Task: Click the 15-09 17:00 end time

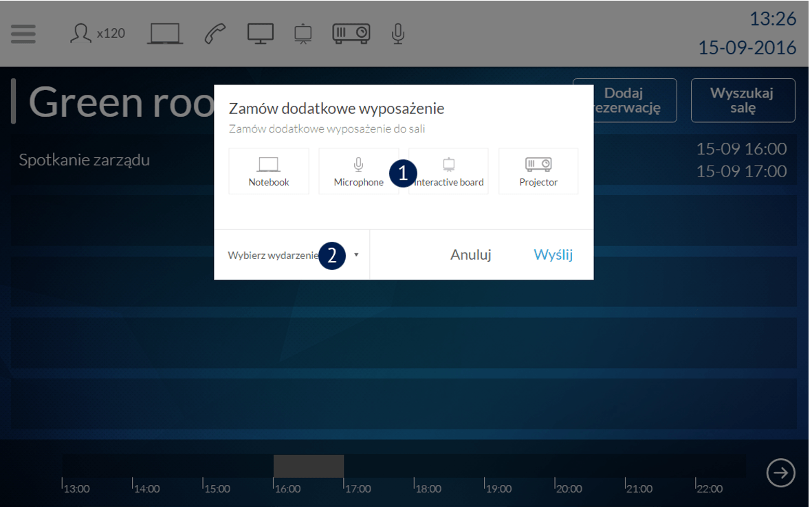Action: [x=742, y=171]
